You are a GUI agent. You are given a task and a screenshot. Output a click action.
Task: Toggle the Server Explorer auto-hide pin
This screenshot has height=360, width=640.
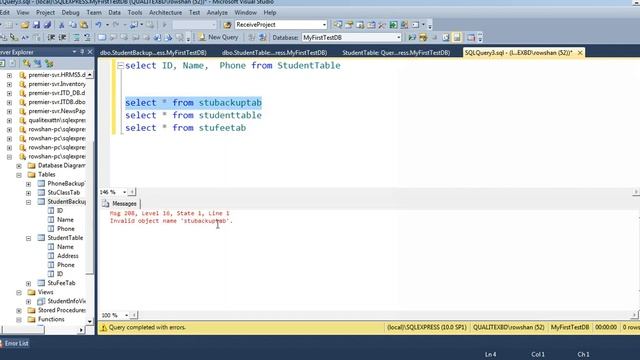click(82, 52)
